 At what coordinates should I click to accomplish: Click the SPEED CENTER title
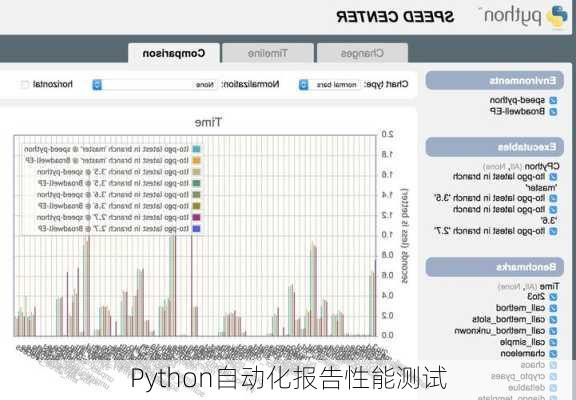pyautogui.click(x=395, y=17)
